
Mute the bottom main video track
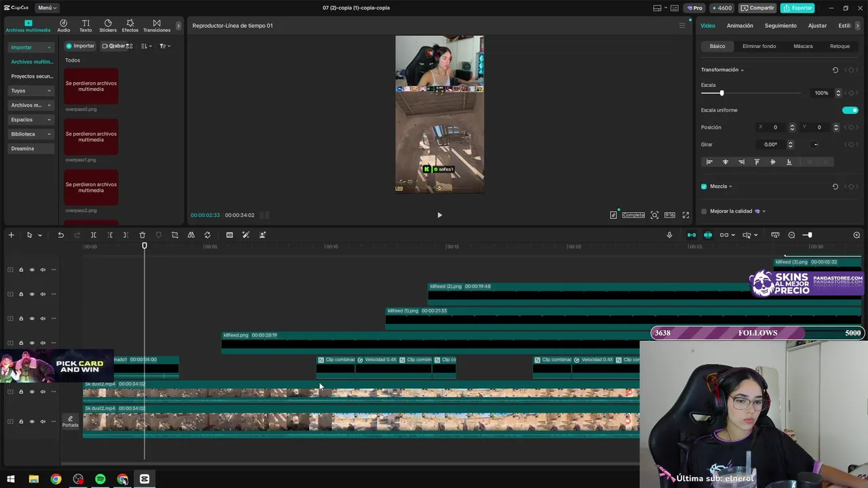tap(43, 422)
